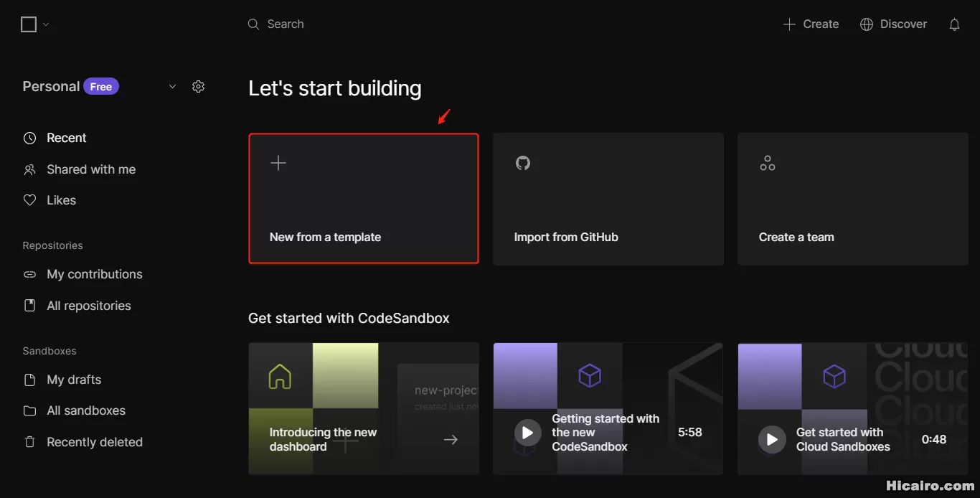Open Shared with me

(91, 169)
